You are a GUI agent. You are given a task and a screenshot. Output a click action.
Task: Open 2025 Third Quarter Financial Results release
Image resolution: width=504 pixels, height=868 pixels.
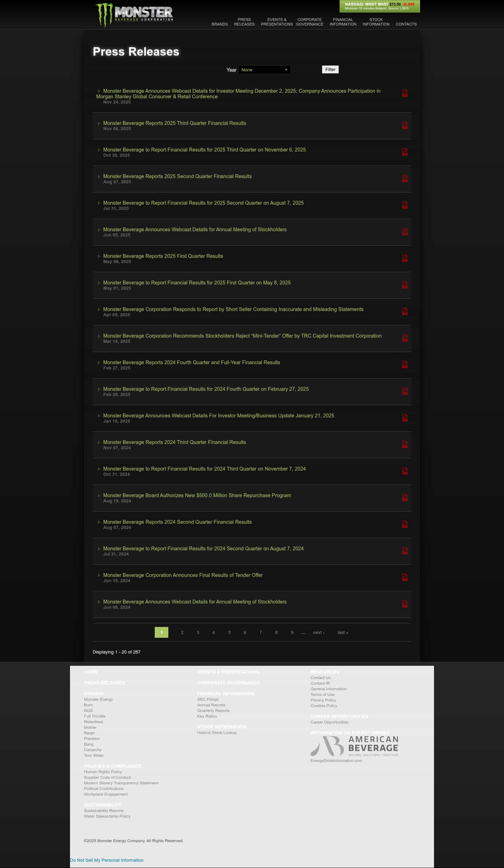[x=174, y=123]
